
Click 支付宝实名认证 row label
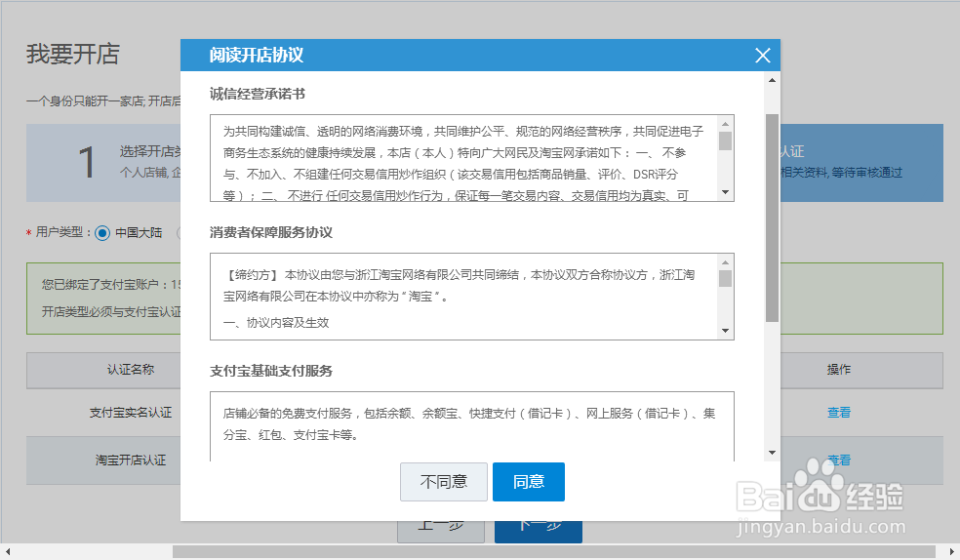coord(131,413)
